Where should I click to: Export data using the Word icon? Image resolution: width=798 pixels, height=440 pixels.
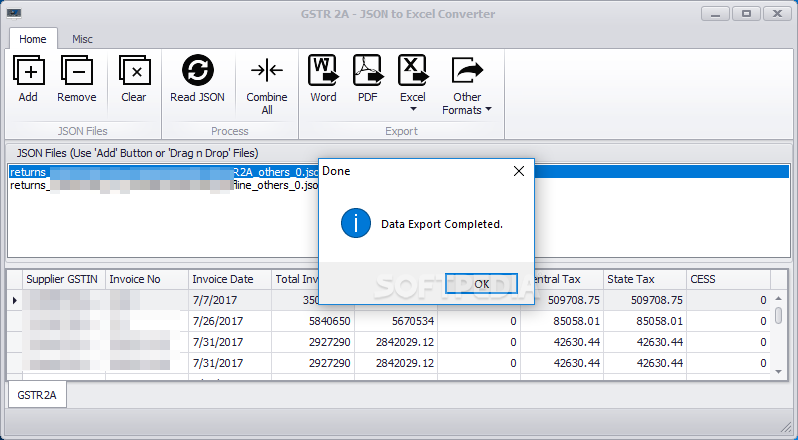point(323,70)
